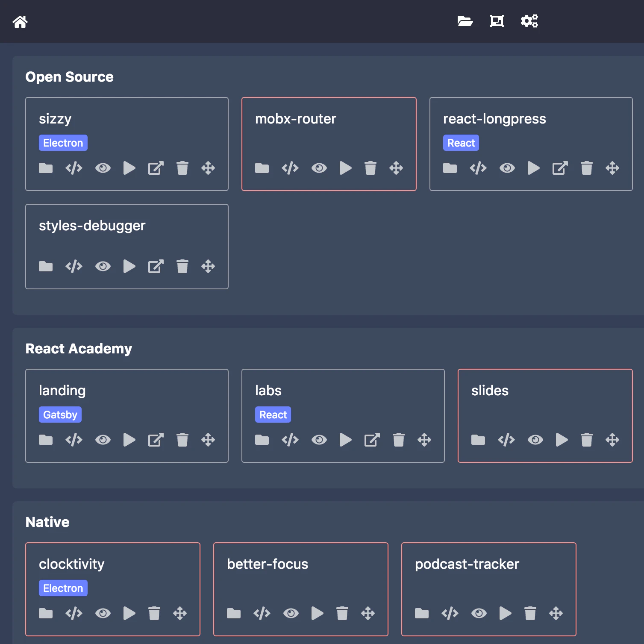Click move handle on mobx-router card

396,168
